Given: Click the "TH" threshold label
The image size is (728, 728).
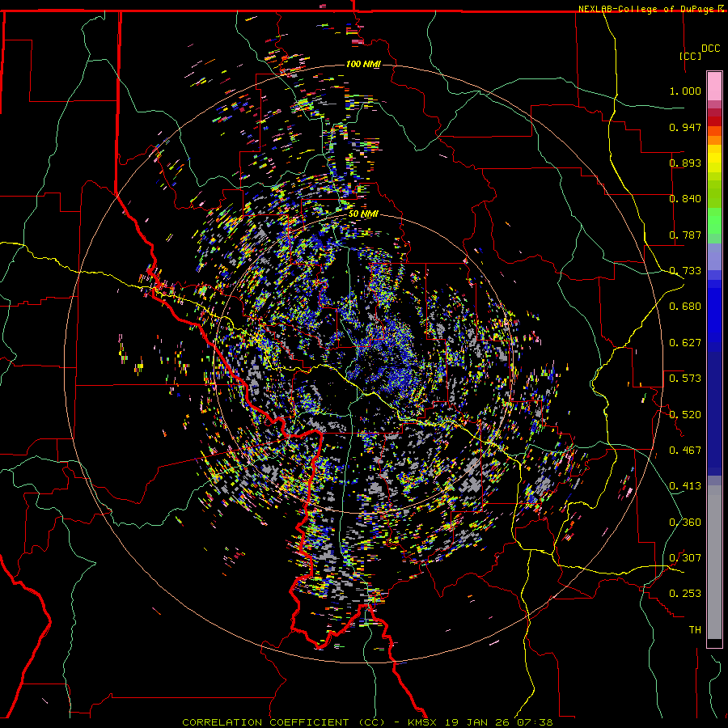Looking at the screenshot, I should [x=695, y=630].
